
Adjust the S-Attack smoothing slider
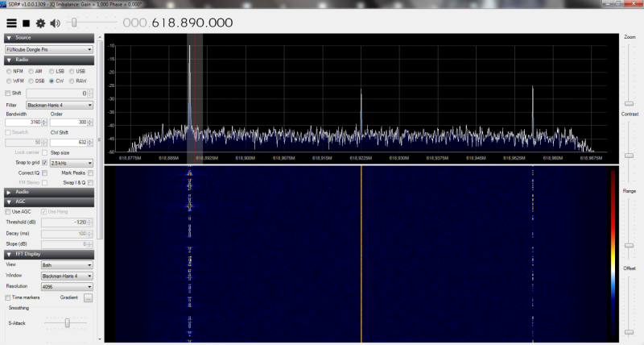pyautogui.click(x=68, y=323)
